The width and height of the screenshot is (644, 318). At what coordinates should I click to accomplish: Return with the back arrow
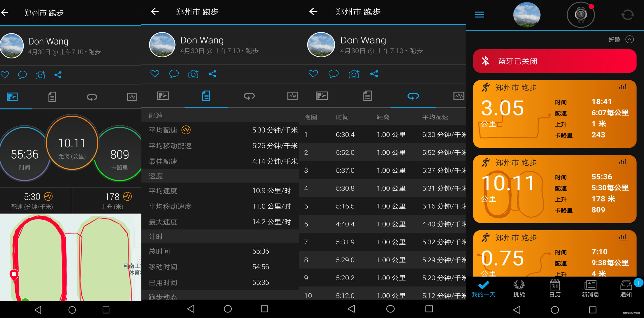(5, 12)
